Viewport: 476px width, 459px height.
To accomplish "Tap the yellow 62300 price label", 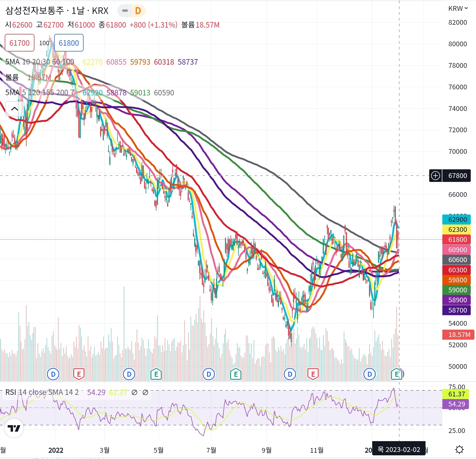I will pyautogui.click(x=457, y=229).
